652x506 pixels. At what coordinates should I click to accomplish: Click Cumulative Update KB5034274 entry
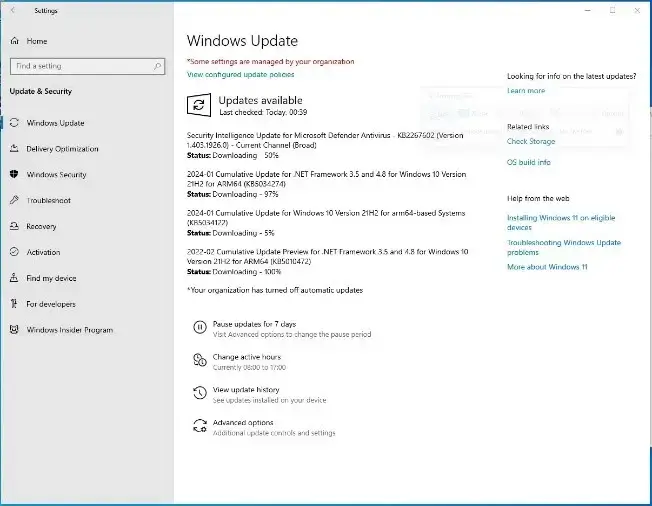coord(326,179)
